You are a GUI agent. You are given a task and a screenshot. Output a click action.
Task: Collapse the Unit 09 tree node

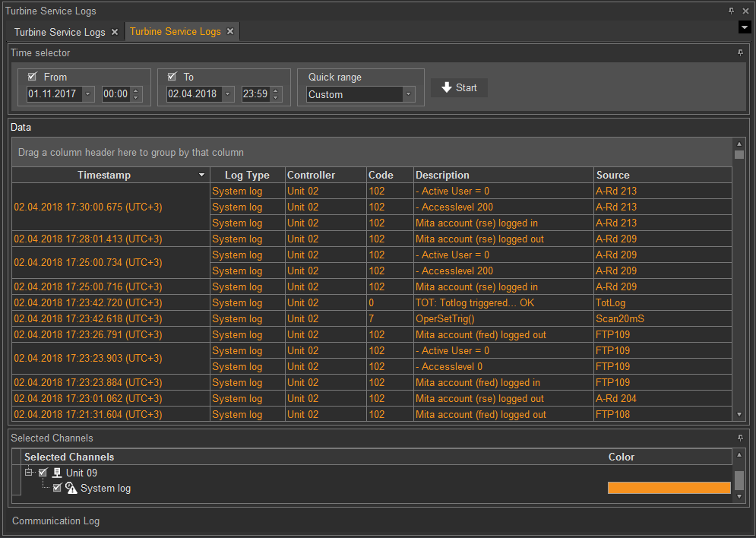29,473
